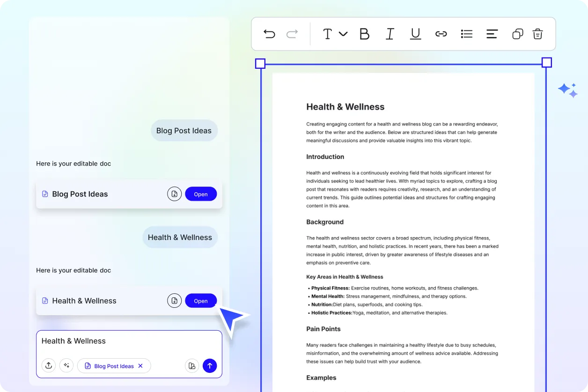
Task: Upload a file from the composer
Action: [x=49, y=365]
